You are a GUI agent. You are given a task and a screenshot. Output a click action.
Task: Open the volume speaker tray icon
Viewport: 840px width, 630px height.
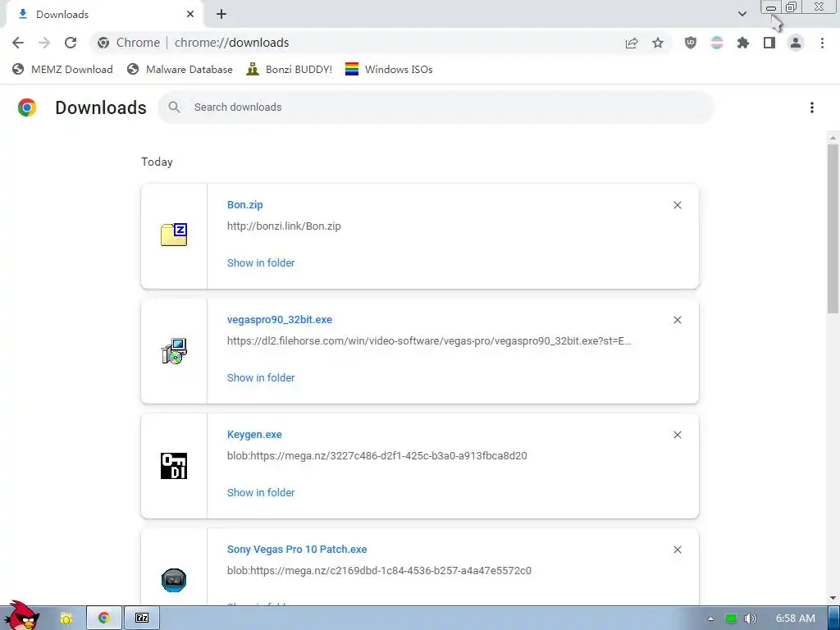(x=751, y=619)
